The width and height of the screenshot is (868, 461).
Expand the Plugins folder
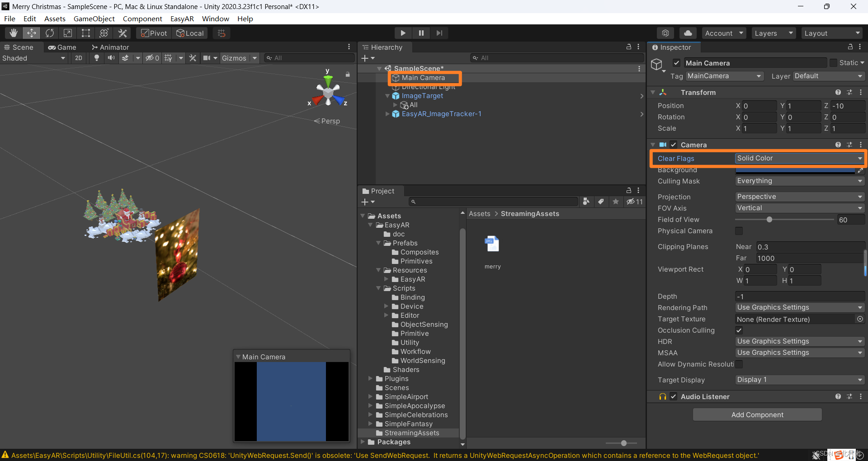click(x=370, y=378)
